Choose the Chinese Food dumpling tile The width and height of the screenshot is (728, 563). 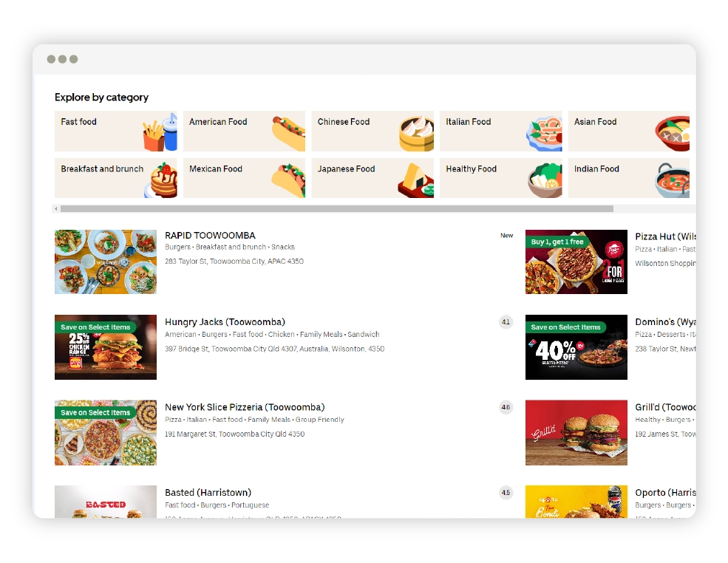tap(372, 131)
